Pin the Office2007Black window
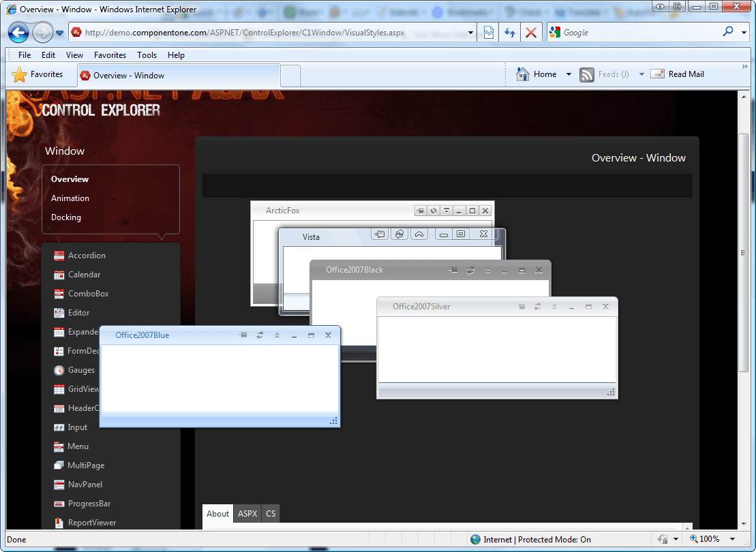This screenshot has height=552, width=756. [453, 271]
